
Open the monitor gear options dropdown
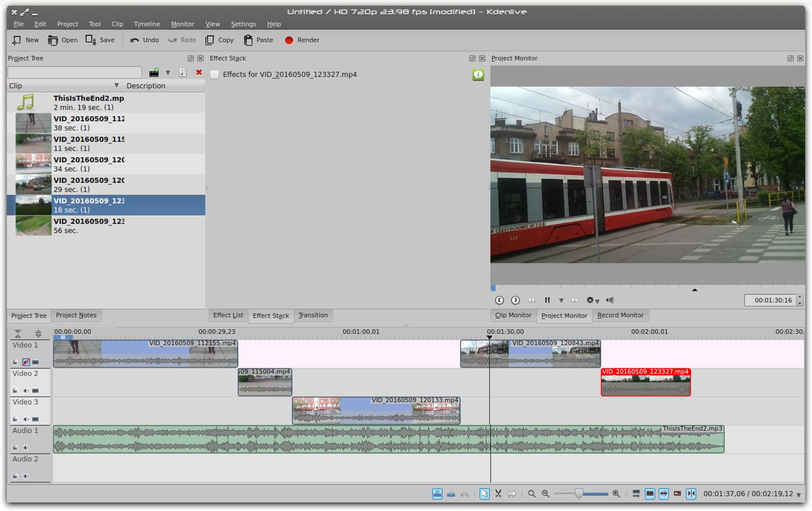pos(593,300)
